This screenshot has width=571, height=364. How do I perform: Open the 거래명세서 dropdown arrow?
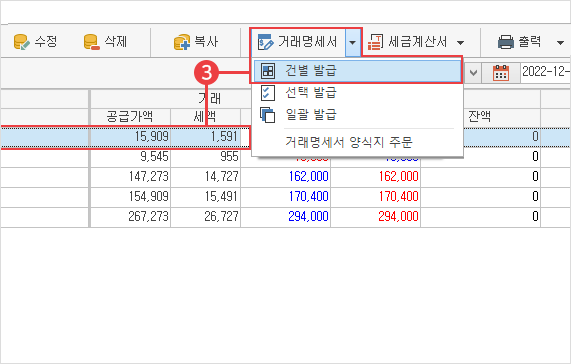pos(352,42)
